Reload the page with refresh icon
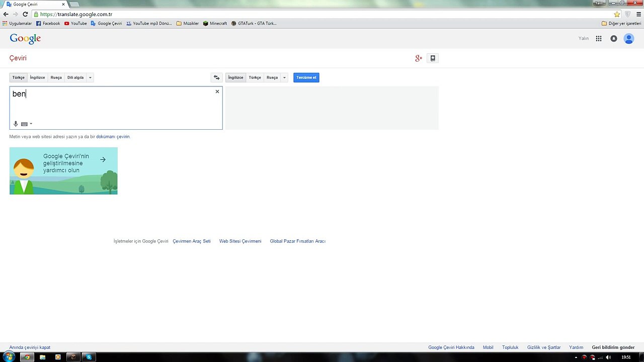The height and width of the screenshot is (362, 644). click(25, 15)
